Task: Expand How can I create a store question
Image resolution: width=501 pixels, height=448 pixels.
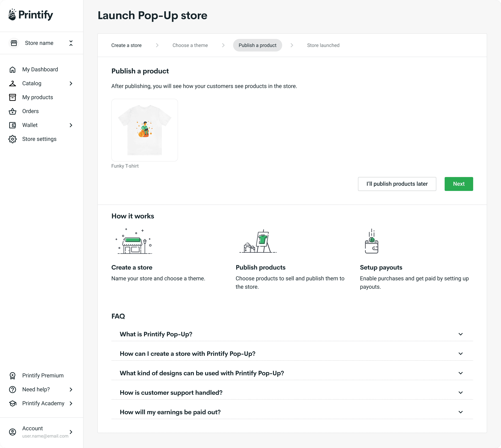Action: point(292,354)
